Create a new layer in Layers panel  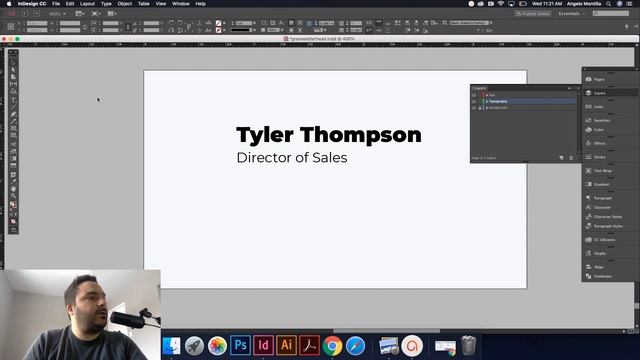click(562, 158)
